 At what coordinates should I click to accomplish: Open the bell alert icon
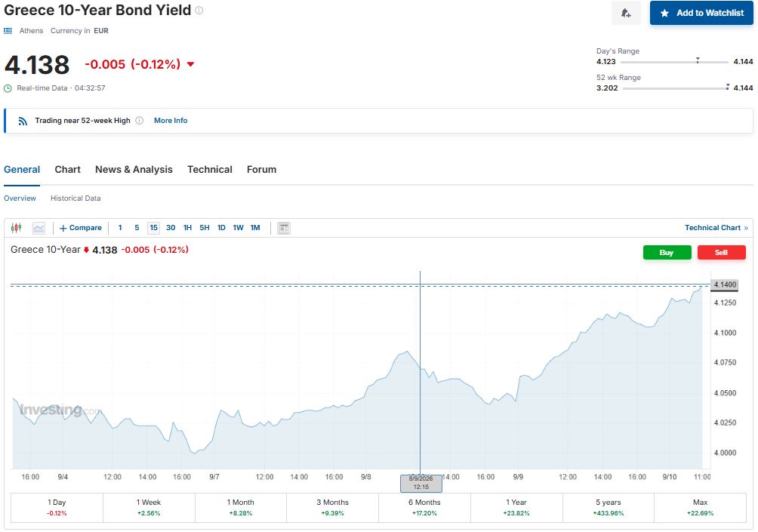[x=626, y=13]
